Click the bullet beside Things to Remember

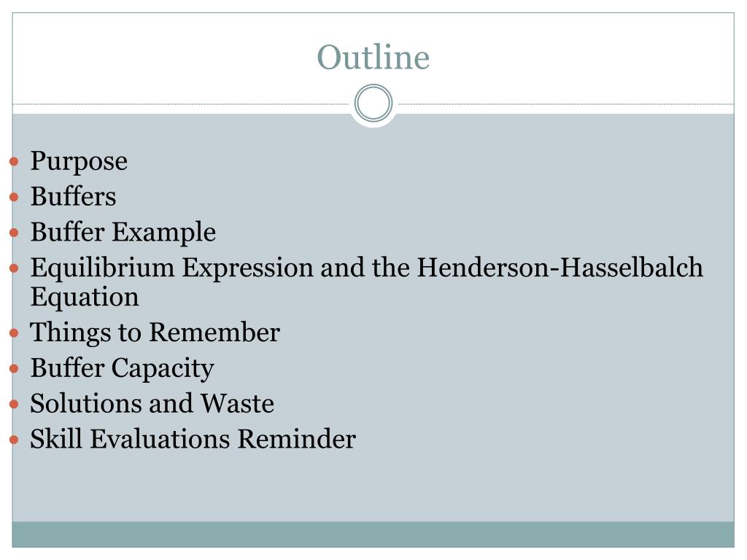14,332
